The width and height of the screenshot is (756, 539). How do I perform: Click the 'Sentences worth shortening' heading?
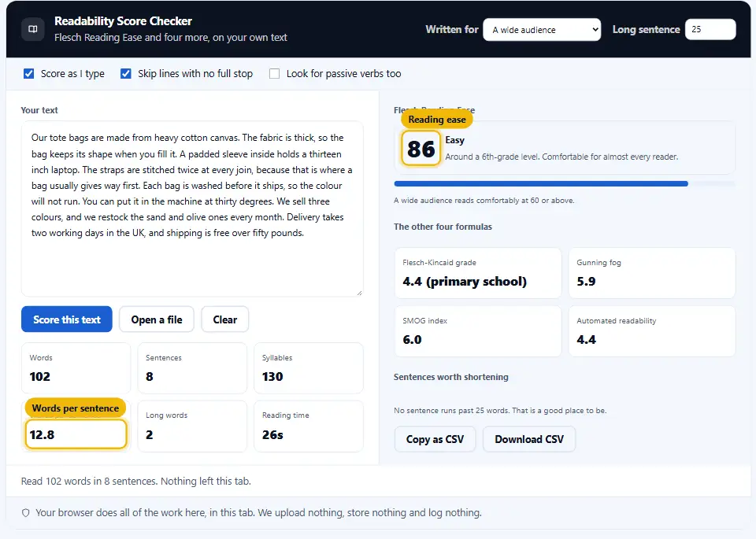click(450, 377)
